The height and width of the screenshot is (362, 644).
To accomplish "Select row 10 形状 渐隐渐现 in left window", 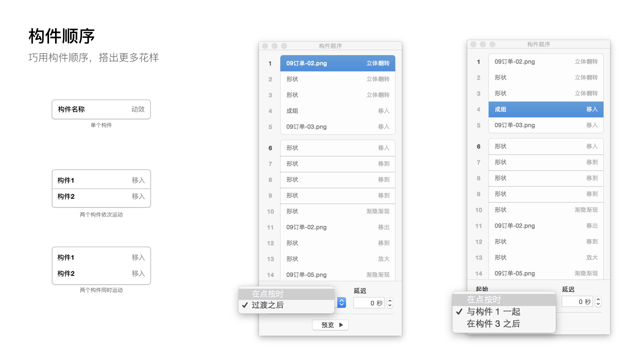I will point(337,212).
